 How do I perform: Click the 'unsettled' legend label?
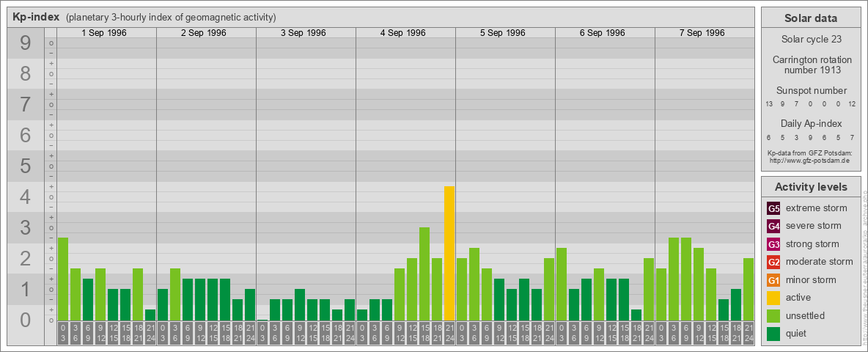point(806,315)
